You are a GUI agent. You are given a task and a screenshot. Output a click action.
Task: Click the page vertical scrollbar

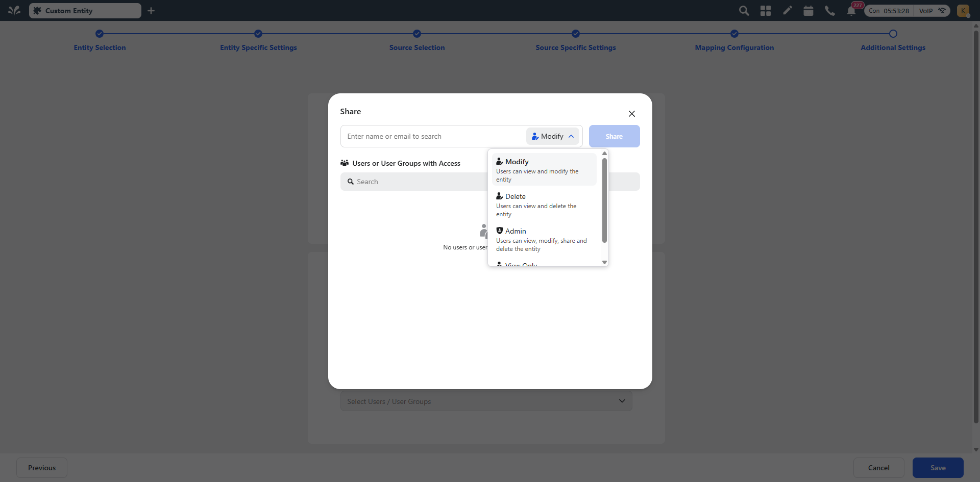976,227
